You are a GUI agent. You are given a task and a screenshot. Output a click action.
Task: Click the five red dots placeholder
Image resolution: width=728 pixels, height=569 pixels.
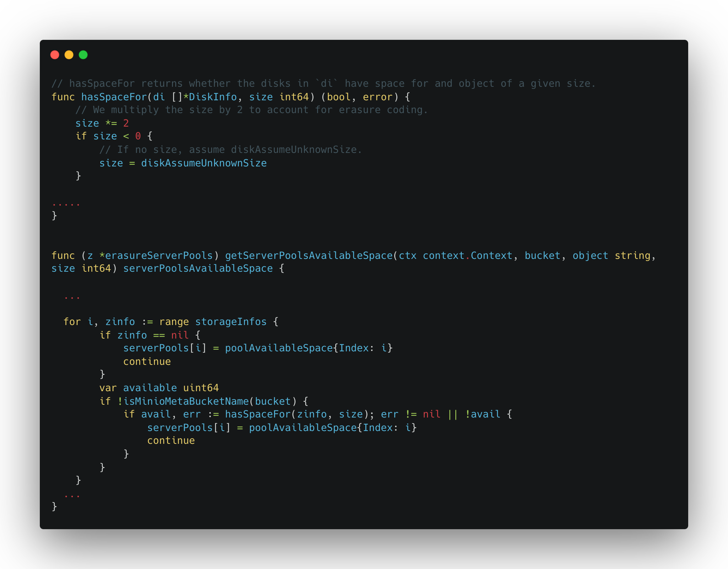pyautogui.click(x=66, y=204)
